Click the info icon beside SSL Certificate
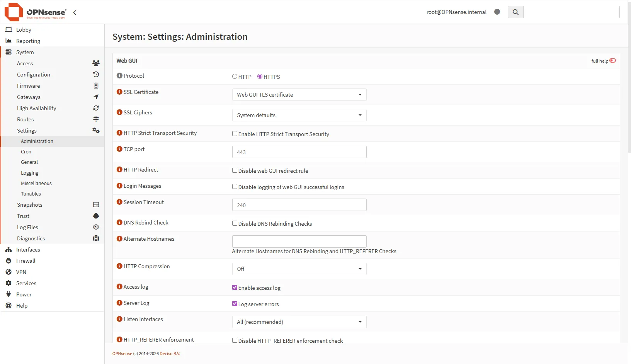631x364 pixels. (x=119, y=92)
